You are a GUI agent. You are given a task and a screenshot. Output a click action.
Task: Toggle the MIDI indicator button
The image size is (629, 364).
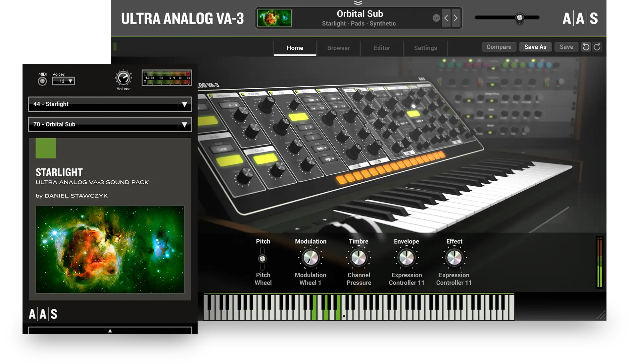click(42, 81)
